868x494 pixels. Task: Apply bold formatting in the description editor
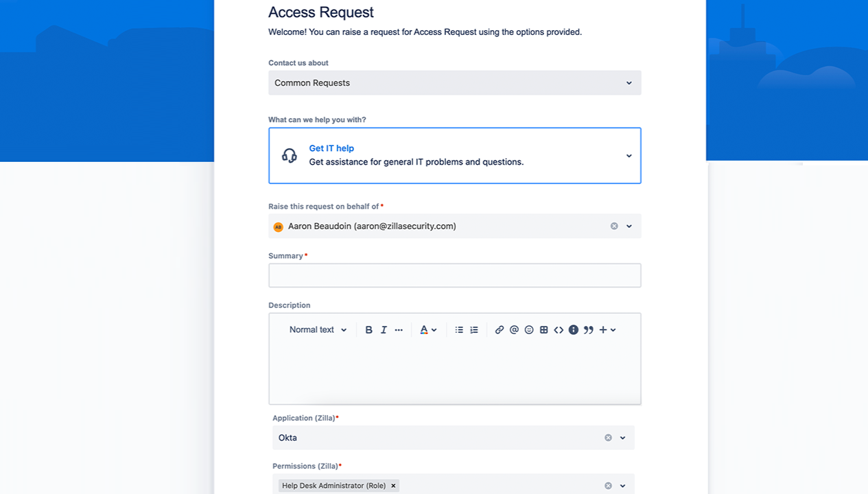(368, 329)
